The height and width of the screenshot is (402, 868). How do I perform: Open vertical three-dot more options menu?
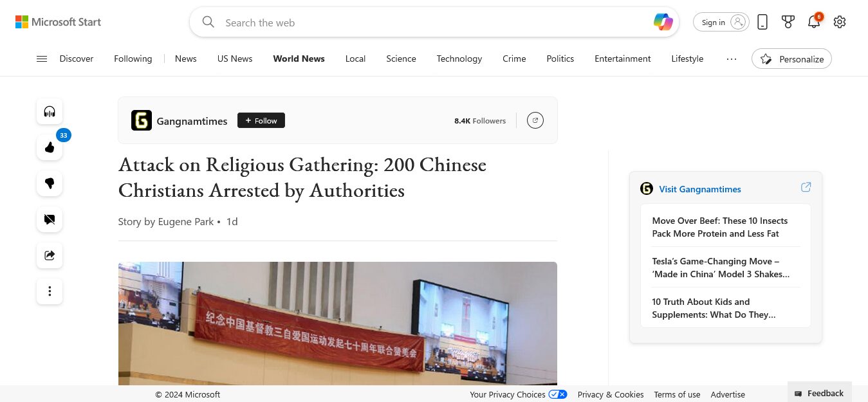[50, 291]
